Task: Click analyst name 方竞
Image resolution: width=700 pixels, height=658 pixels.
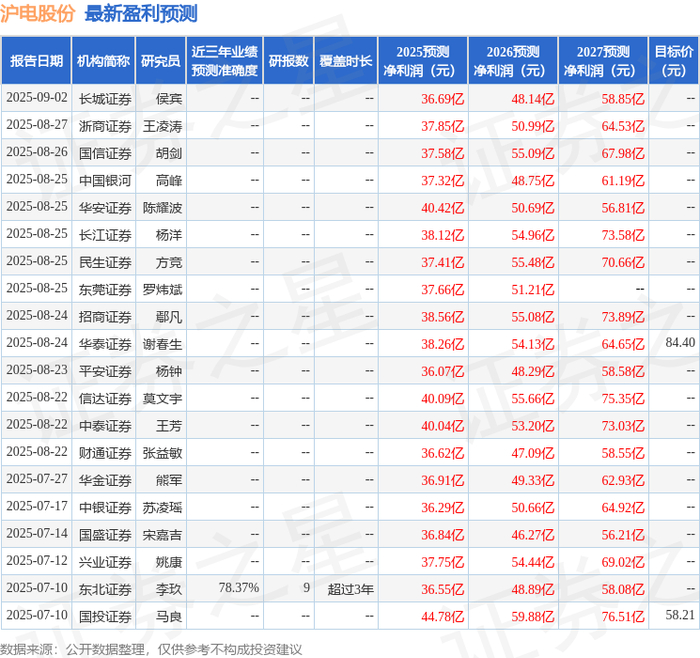Action: click(x=169, y=262)
